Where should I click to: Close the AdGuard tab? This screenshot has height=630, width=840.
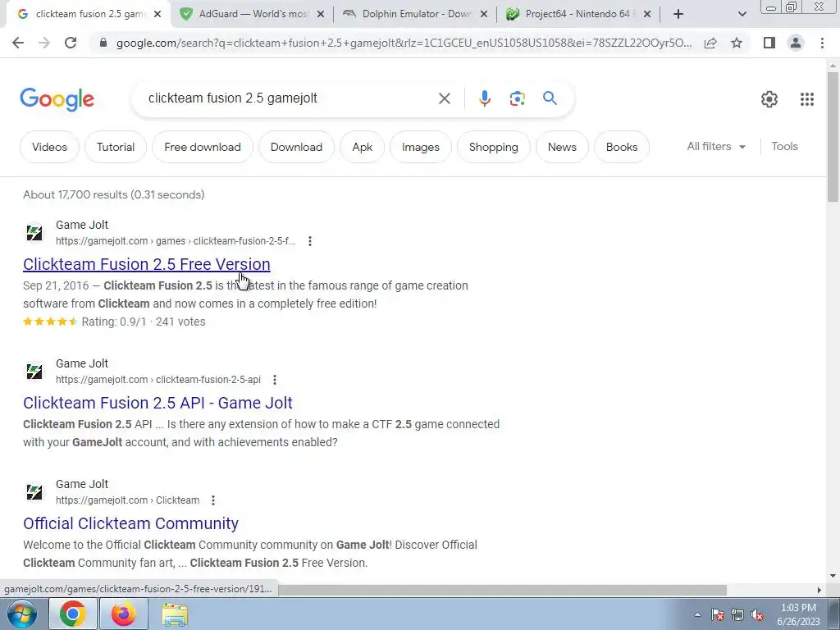[321, 15]
